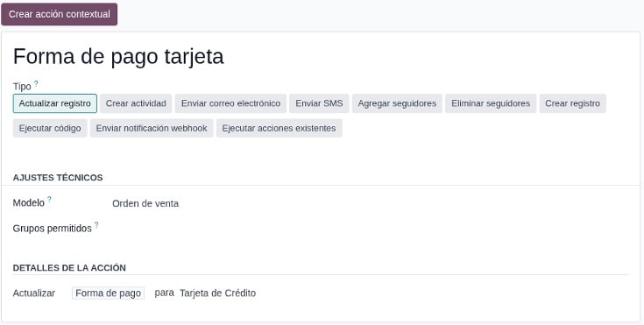644x325 pixels.
Task: Click the Actualizar label in action details
Action: tap(34, 293)
